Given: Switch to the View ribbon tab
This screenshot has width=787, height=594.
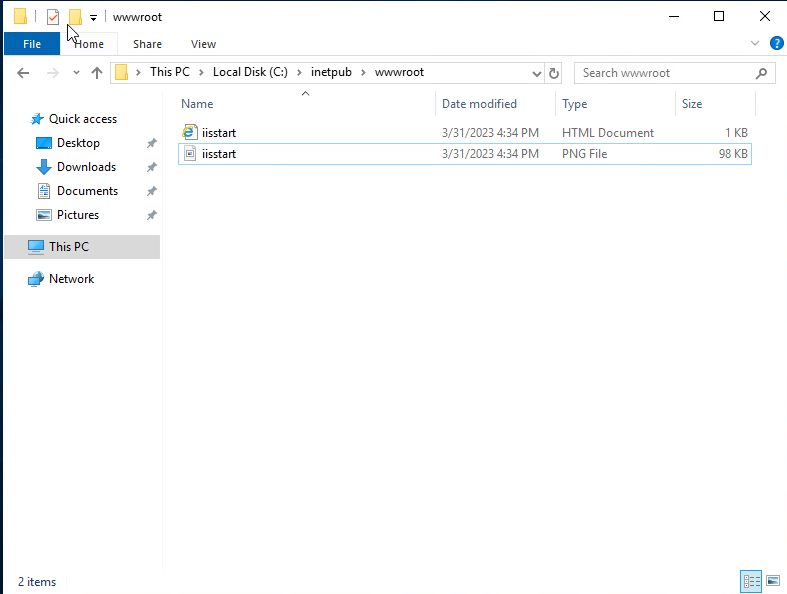Looking at the screenshot, I should pyautogui.click(x=203, y=44).
